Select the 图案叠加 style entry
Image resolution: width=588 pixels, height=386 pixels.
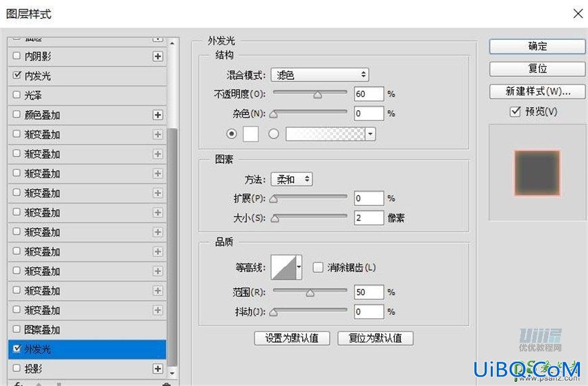pos(87,330)
